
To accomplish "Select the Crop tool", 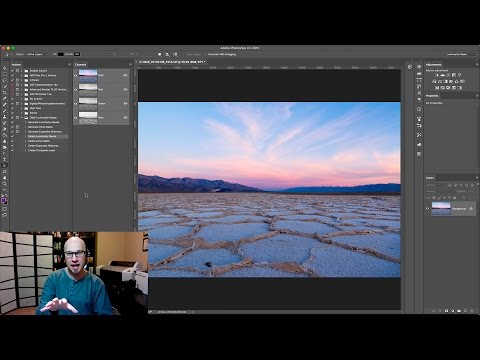I will coord(5,93).
